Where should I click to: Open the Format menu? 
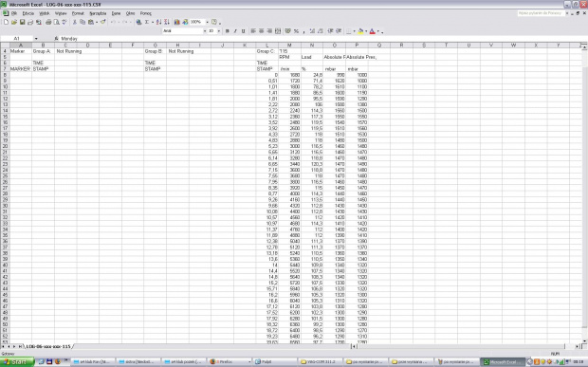click(x=78, y=13)
